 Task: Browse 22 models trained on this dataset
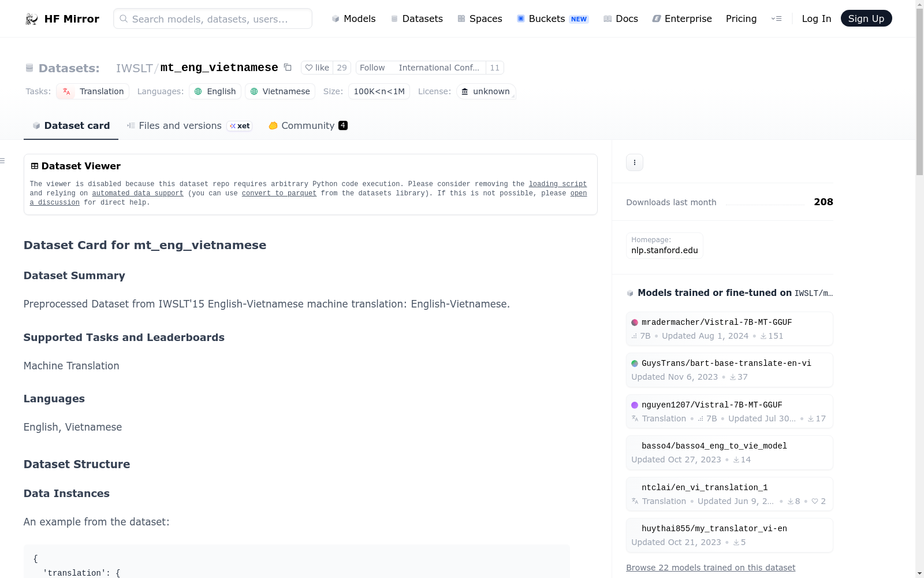coord(710,568)
